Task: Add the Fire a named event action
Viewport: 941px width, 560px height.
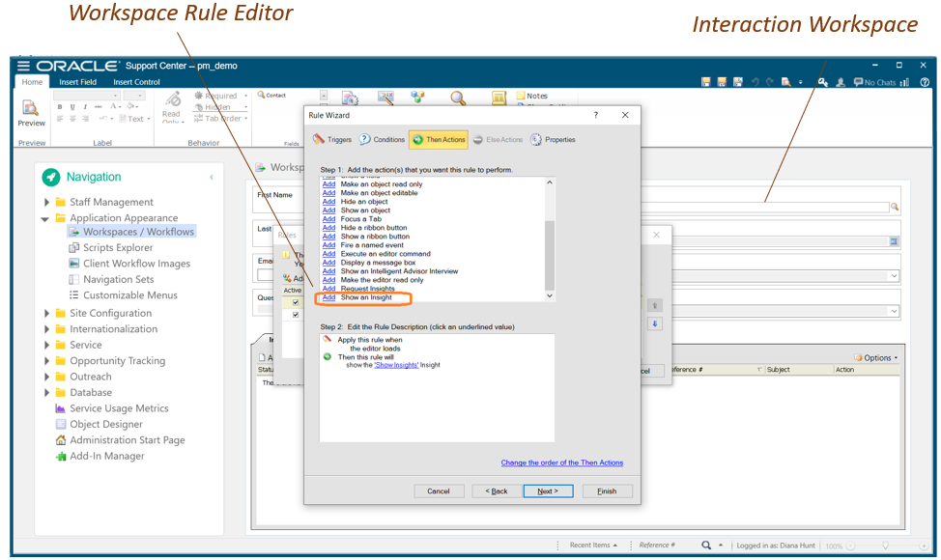Action: click(x=328, y=245)
